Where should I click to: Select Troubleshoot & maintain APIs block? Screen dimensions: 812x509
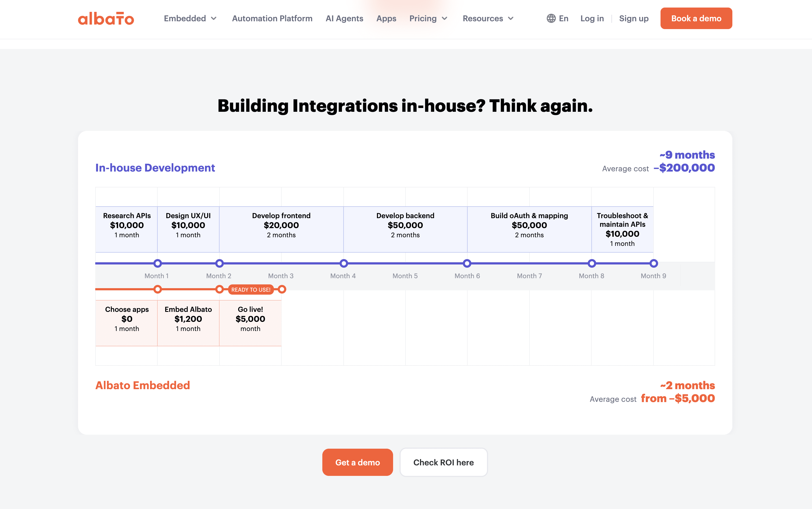(622, 229)
